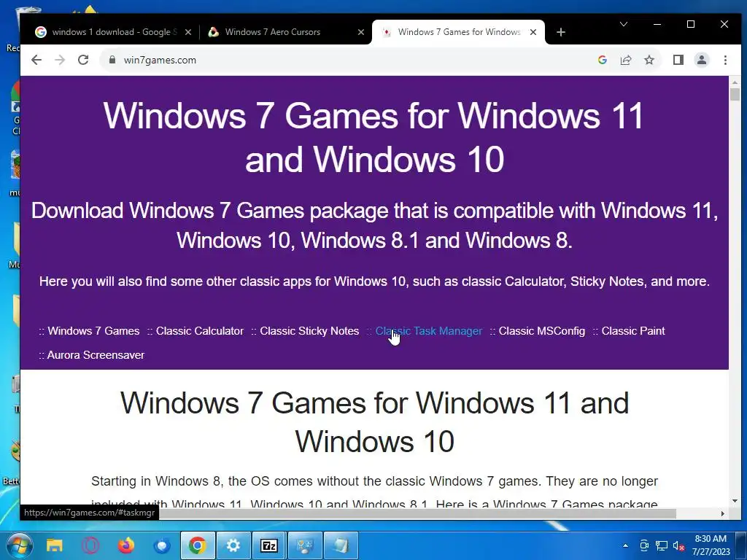747x560 pixels.
Task: Select the Chrome taskbar button
Action: tap(198, 545)
